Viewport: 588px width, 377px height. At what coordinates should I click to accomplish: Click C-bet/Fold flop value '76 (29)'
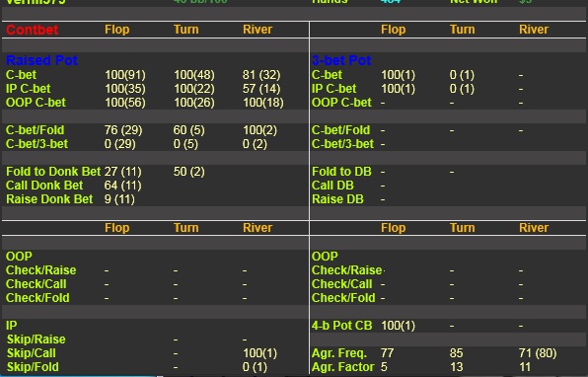(x=123, y=130)
